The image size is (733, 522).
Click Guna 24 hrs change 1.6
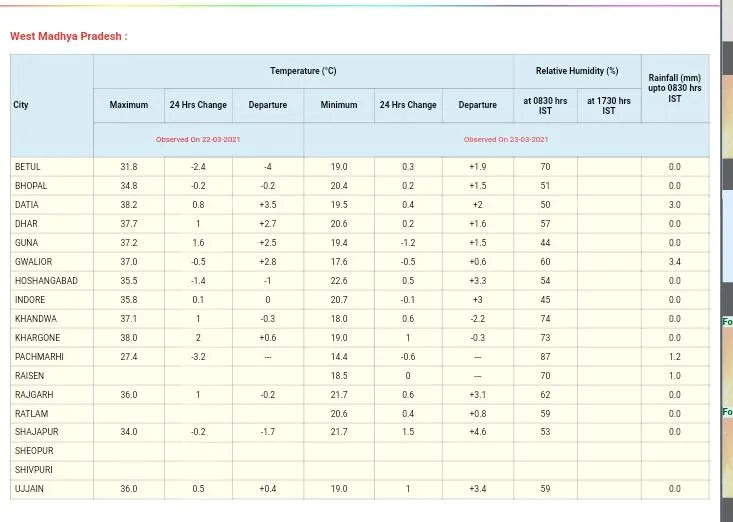click(x=198, y=243)
